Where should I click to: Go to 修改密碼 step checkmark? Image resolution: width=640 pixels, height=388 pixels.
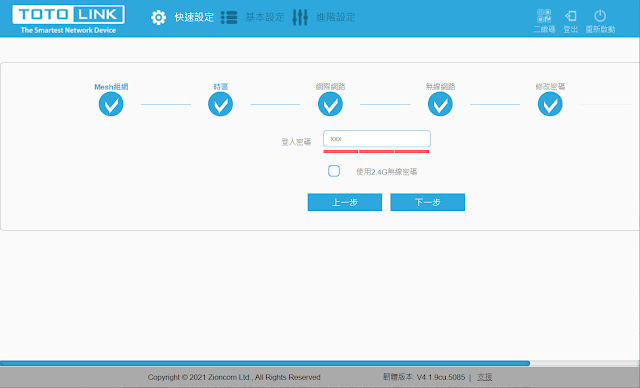pyautogui.click(x=550, y=104)
